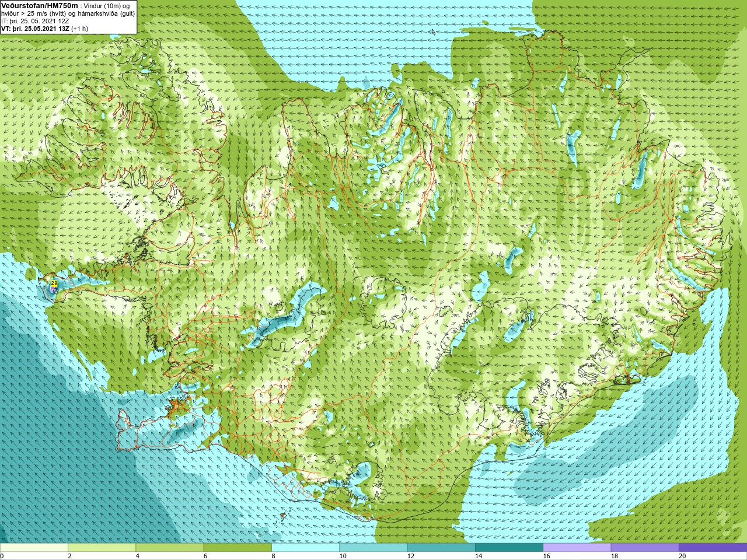The width and height of the screenshot is (747, 560).
Task: Click the 12–14 m/s legend color band
Action: tap(441, 547)
